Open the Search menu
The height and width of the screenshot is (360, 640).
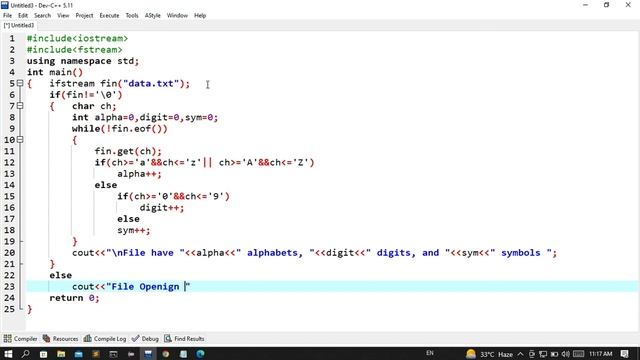(42, 16)
